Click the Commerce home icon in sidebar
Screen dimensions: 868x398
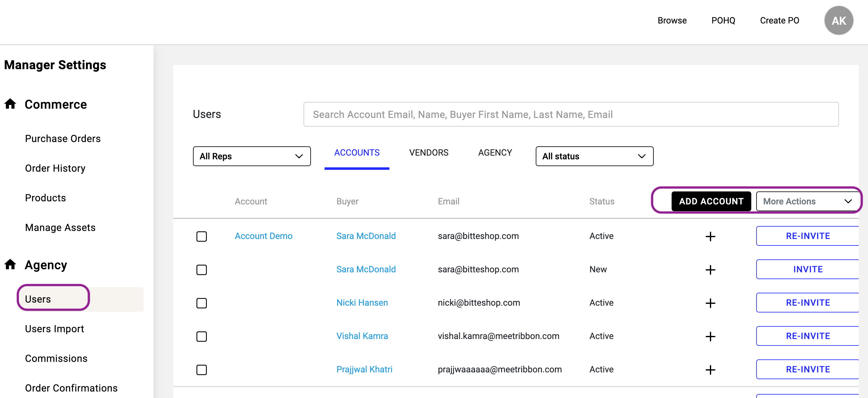(10, 104)
